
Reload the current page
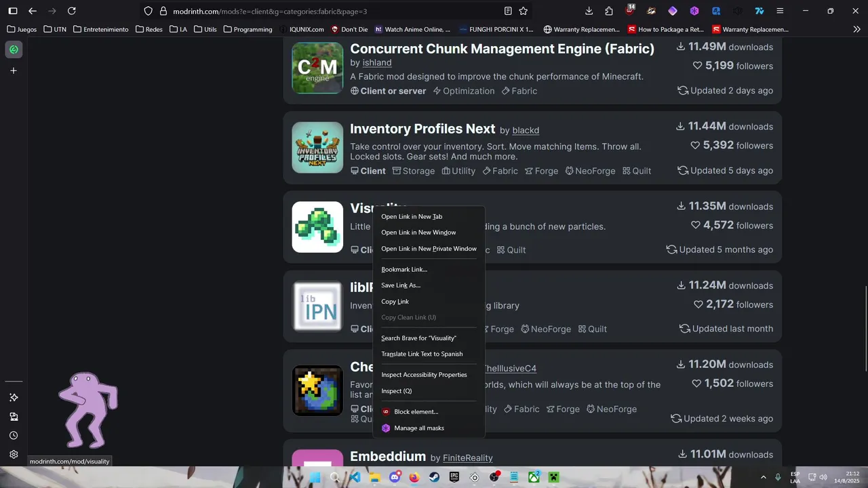(72, 11)
